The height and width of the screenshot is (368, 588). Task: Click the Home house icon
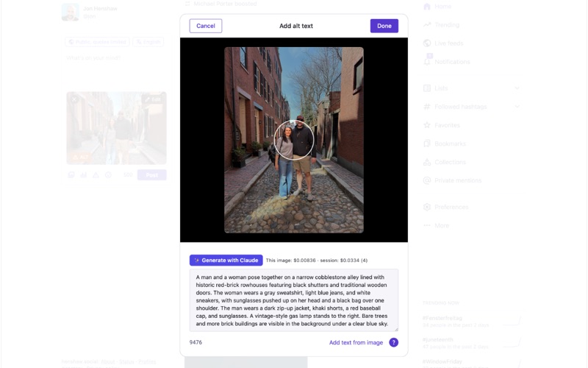tap(427, 7)
